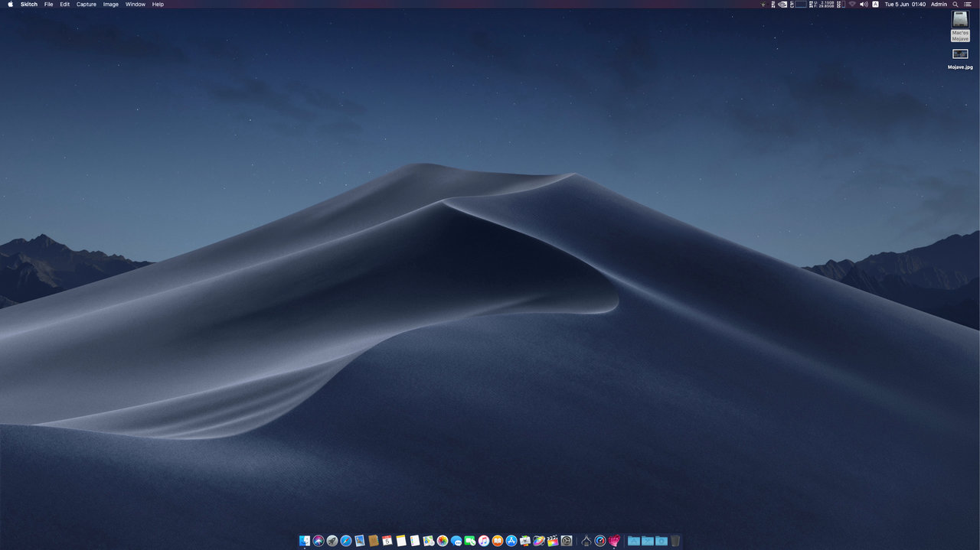Open the input source A menu
The height and width of the screenshot is (550, 980).
(875, 5)
